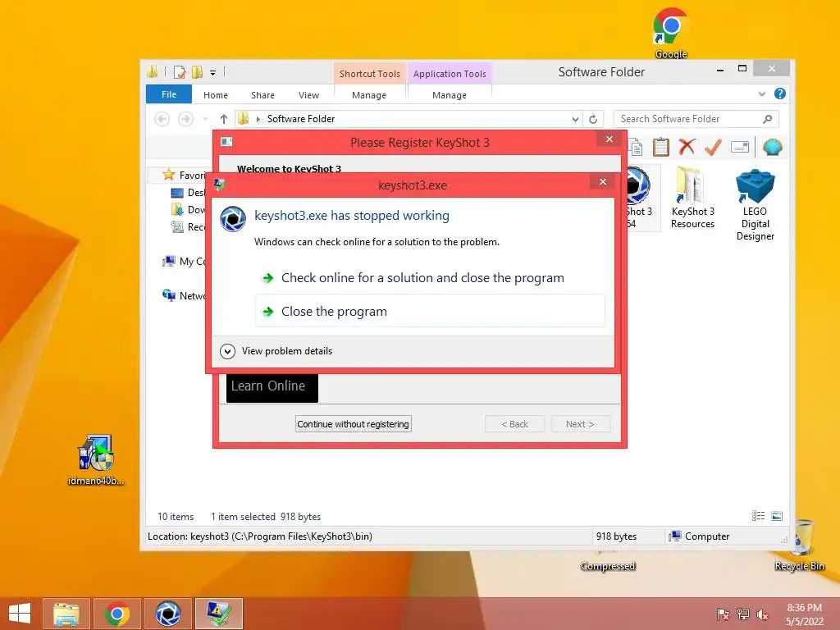Viewport: 840px width, 630px height.
Task: Click the network icon in the system tray
Action: (742, 614)
